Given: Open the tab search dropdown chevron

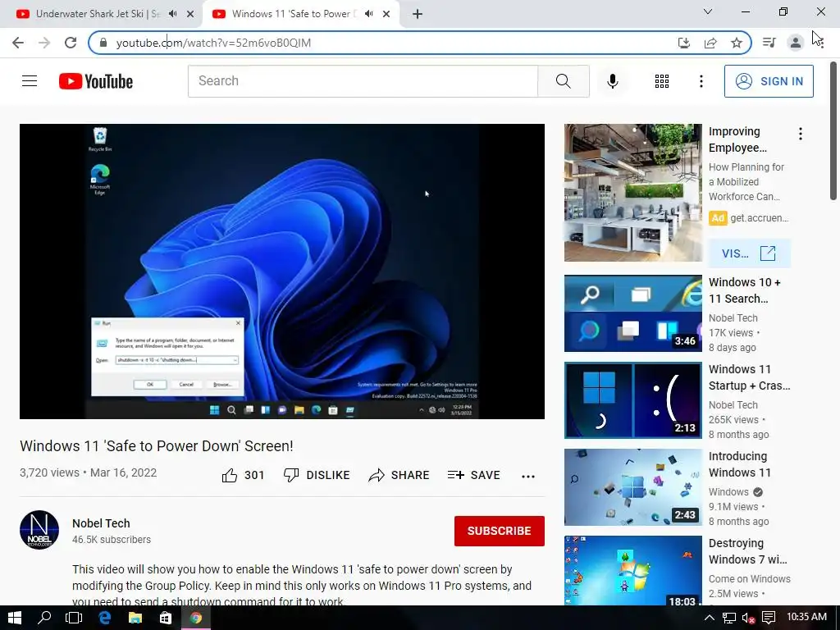Looking at the screenshot, I should pyautogui.click(x=708, y=11).
